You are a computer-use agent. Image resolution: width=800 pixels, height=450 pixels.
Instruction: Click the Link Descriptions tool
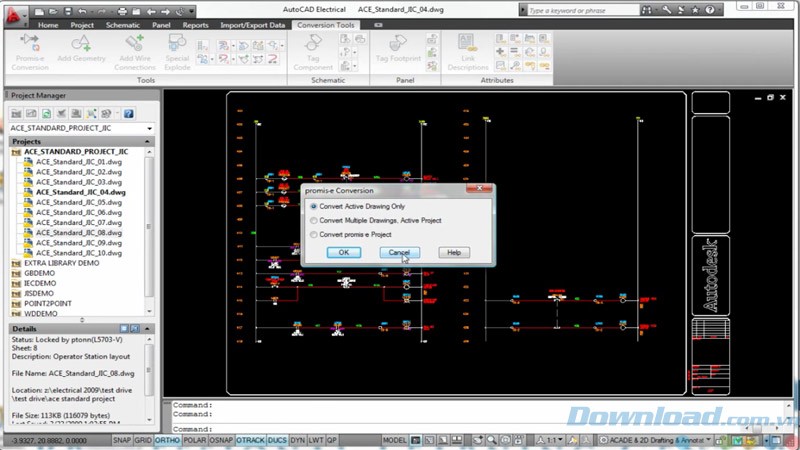coord(468,53)
